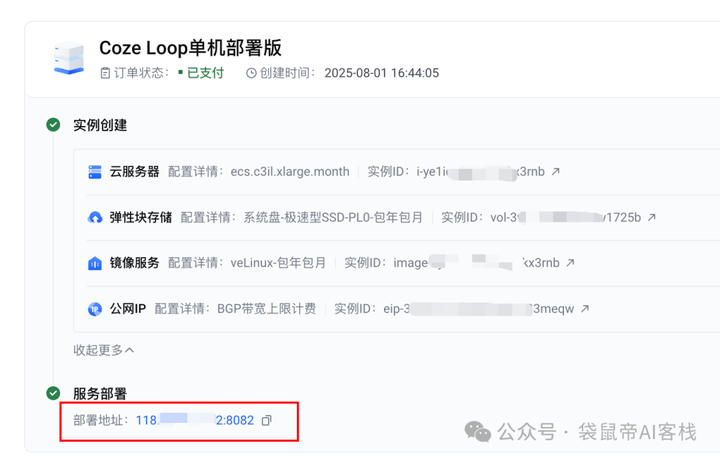Click the blue 云服务器 server icon
The image size is (720, 461).
pyautogui.click(x=95, y=172)
